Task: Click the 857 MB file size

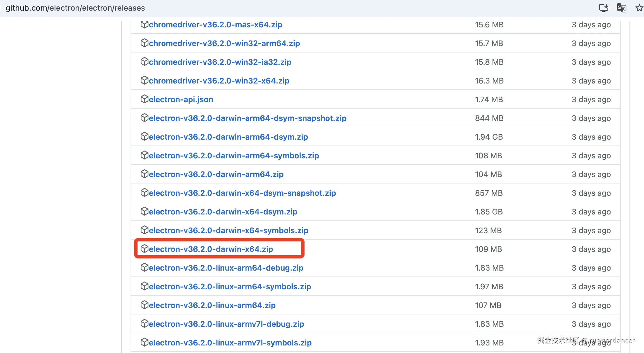Action: pyautogui.click(x=489, y=193)
